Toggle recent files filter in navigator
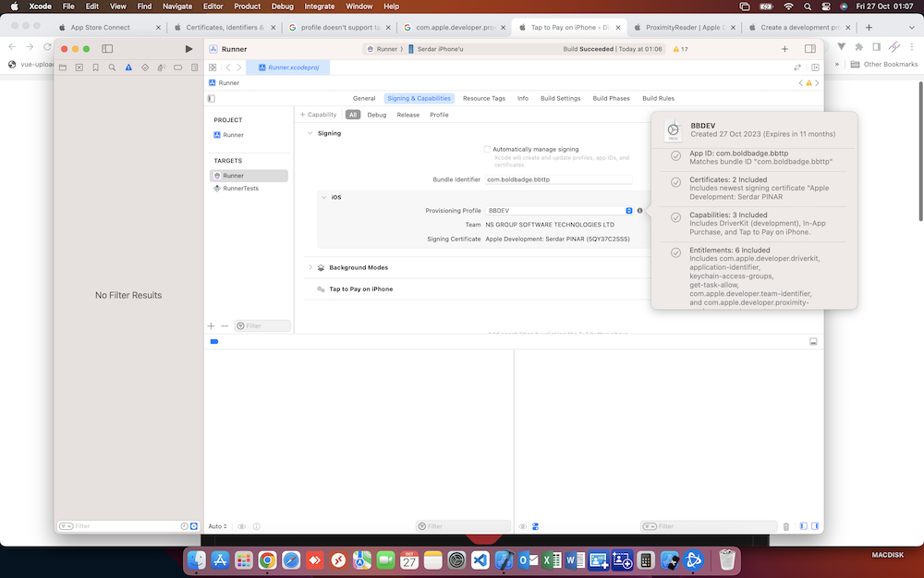Viewport: 924px width, 578px height. (x=185, y=526)
